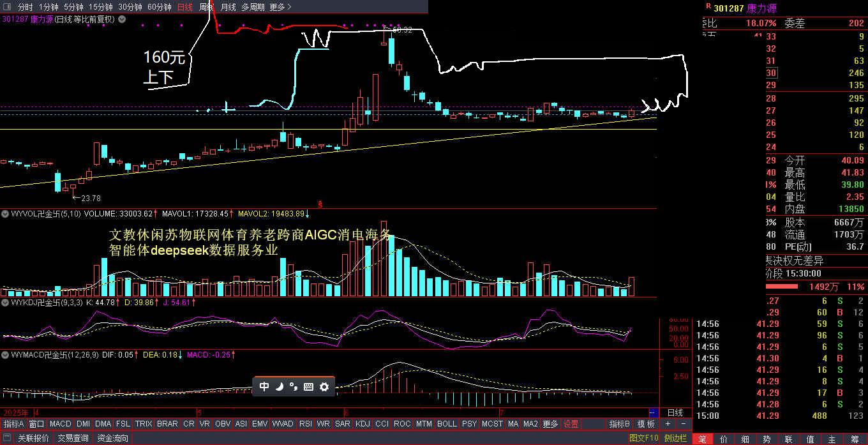Click the R marker beside stock code 301287
Viewport: 868px width, 445px height.
pos(707,6)
